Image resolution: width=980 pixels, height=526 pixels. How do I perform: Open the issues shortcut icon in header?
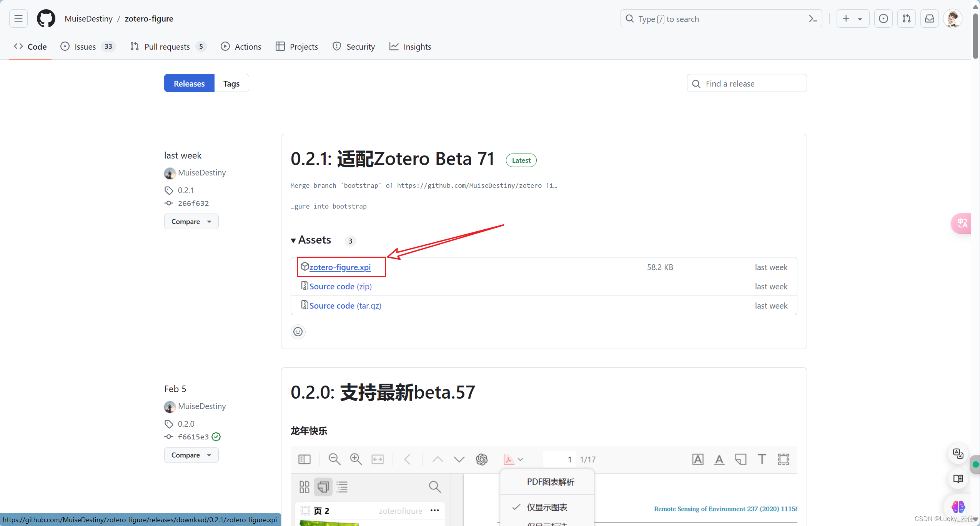[883, 18]
